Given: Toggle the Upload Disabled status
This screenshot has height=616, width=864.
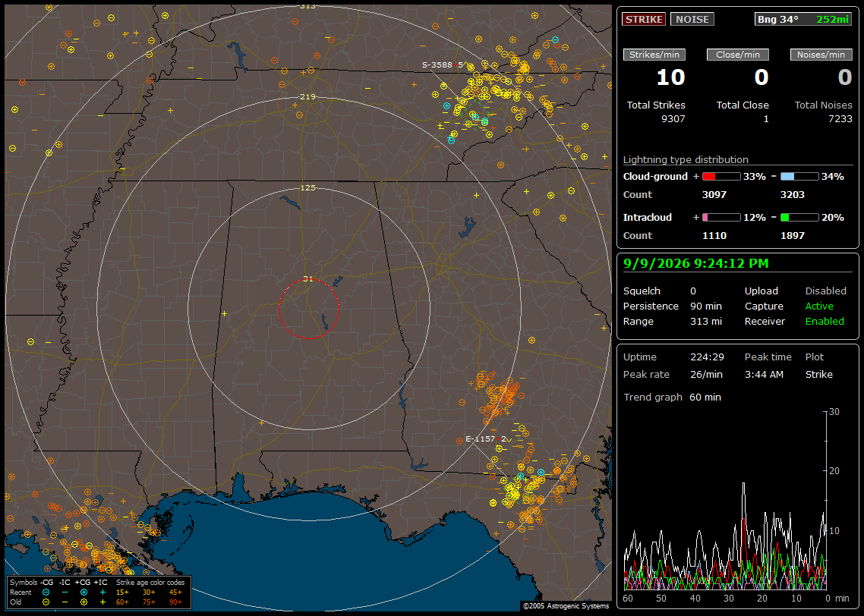Looking at the screenshot, I should [825, 291].
